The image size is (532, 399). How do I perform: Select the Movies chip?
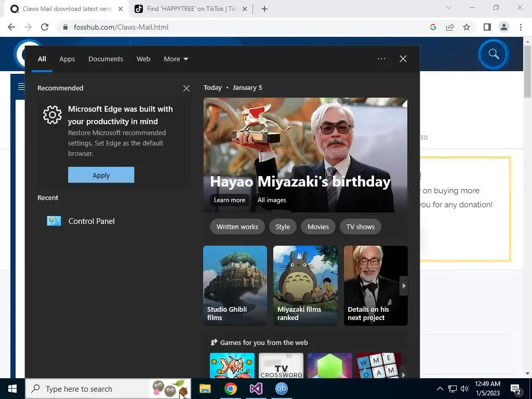(318, 227)
